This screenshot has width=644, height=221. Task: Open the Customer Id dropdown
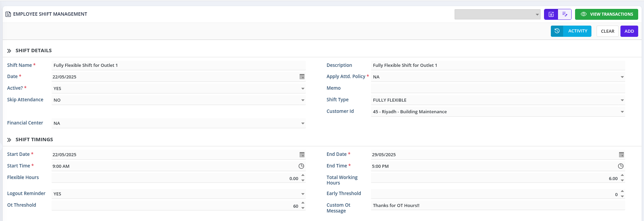click(x=622, y=112)
